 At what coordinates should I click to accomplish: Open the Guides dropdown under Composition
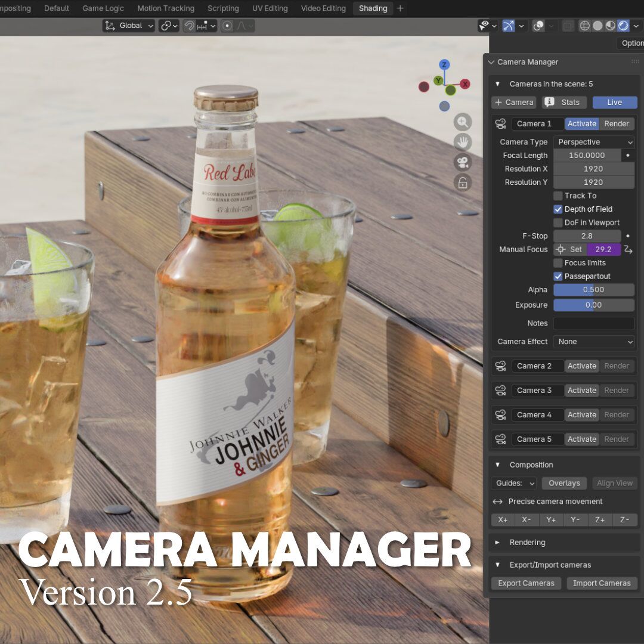coord(513,483)
